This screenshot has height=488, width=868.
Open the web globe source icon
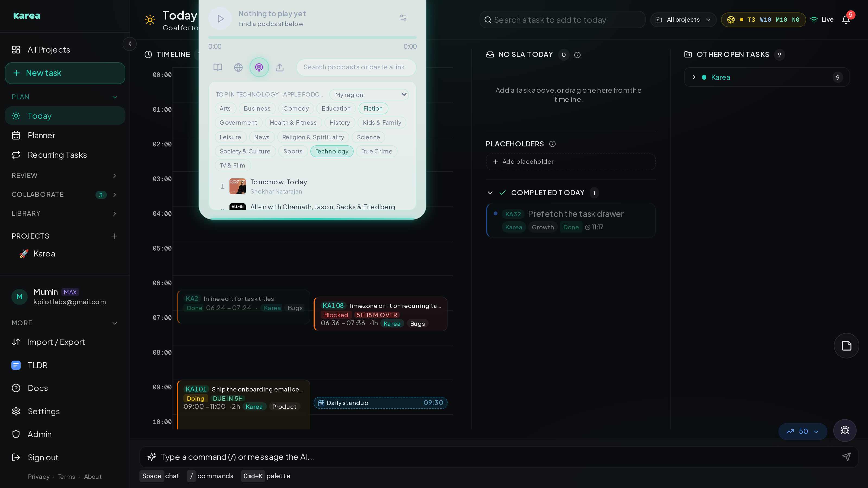click(x=238, y=67)
